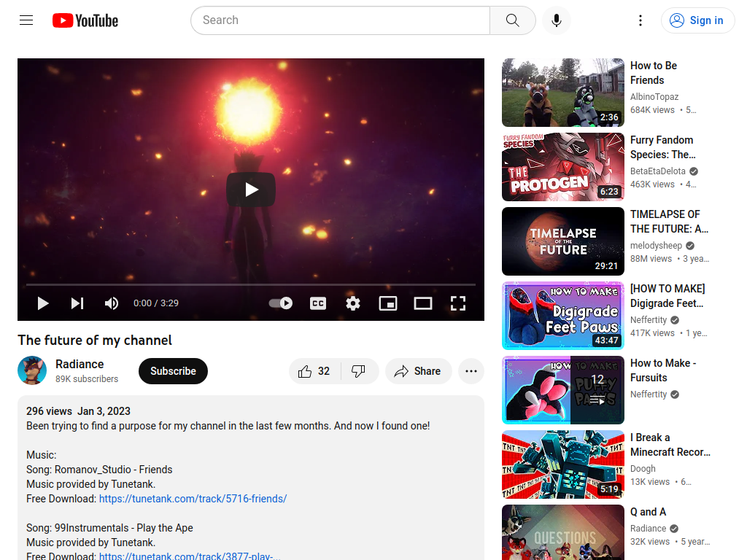The image size is (747, 560).
Task: Click 'How to Make - Fursuits' title
Action: [663, 370]
